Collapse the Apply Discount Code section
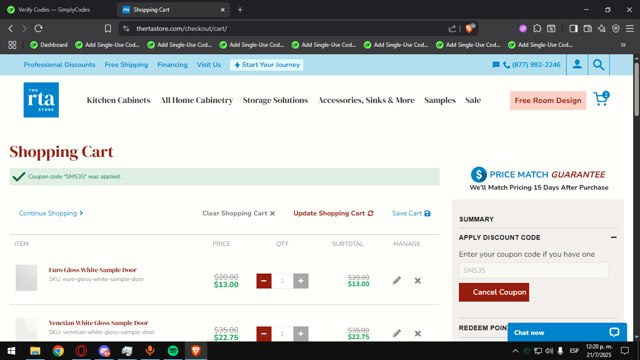640x360 pixels. (x=613, y=237)
